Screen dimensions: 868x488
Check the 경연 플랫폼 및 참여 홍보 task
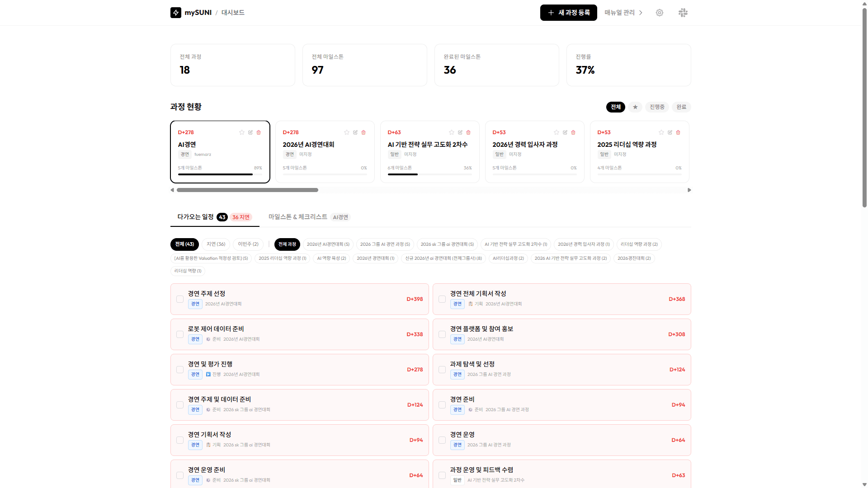tap(442, 334)
